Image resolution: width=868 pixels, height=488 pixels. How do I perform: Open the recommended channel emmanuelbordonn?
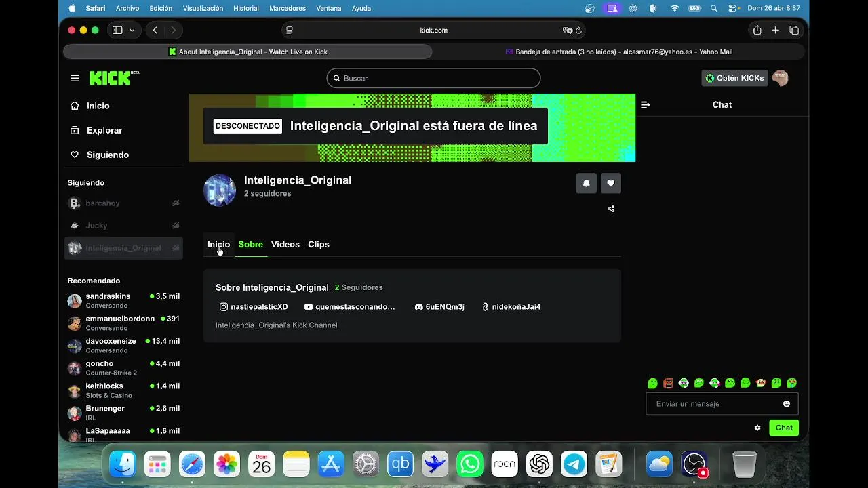point(124,323)
